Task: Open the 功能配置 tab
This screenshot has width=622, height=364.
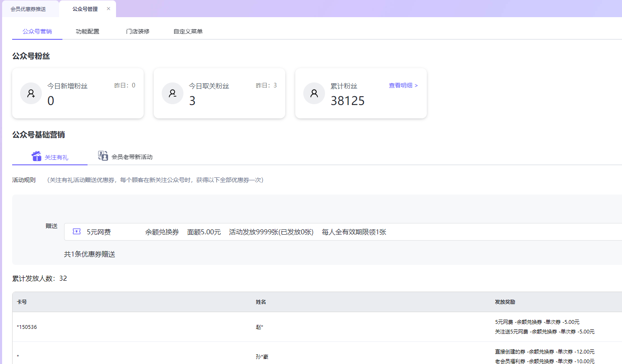Action: click(x=88, y=31)
